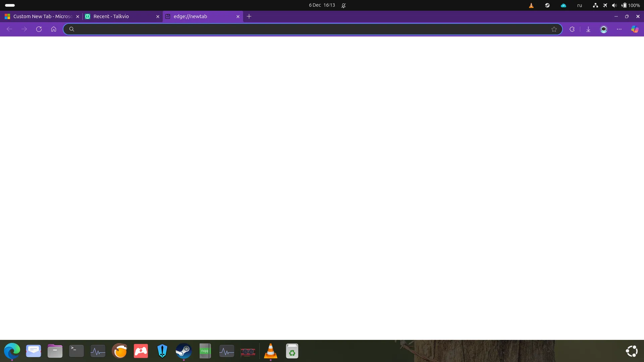Click the address bar input field

point(312,29)
